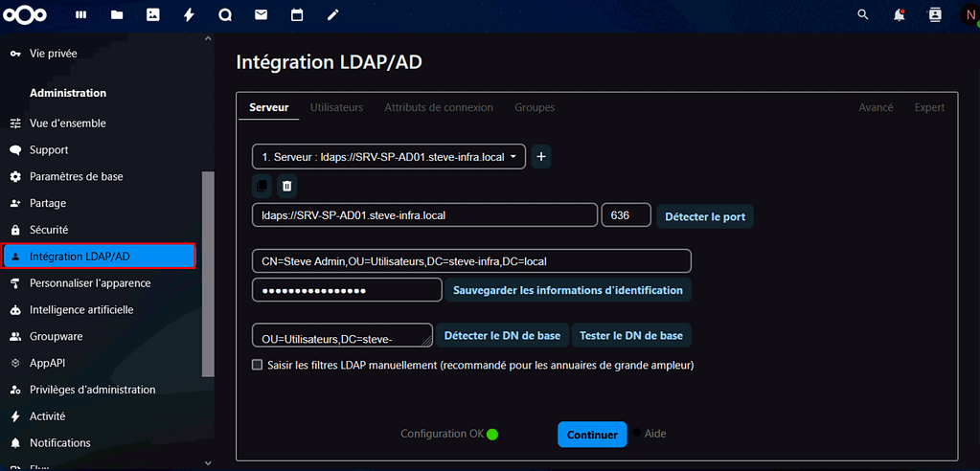Open the Mail app envelope icon
This screenshot has height=471, width=980.
pos(261,15)
